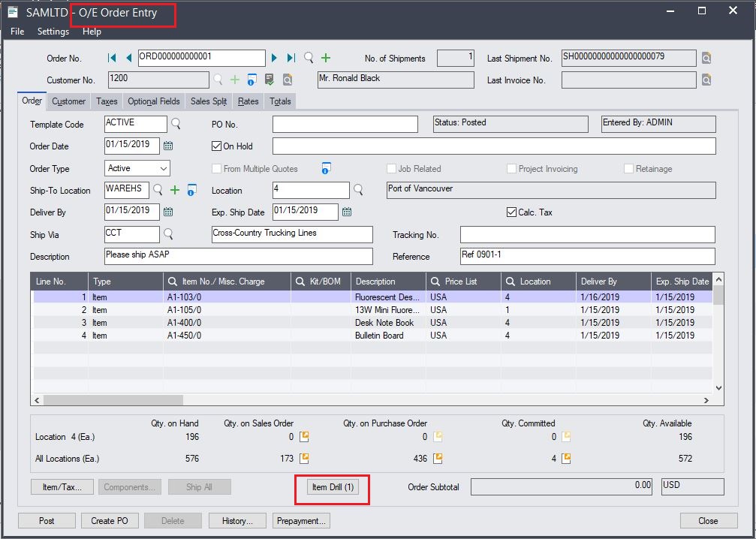Switch to the Optional Fields tab
756x539 pixels.
point(154,101)
